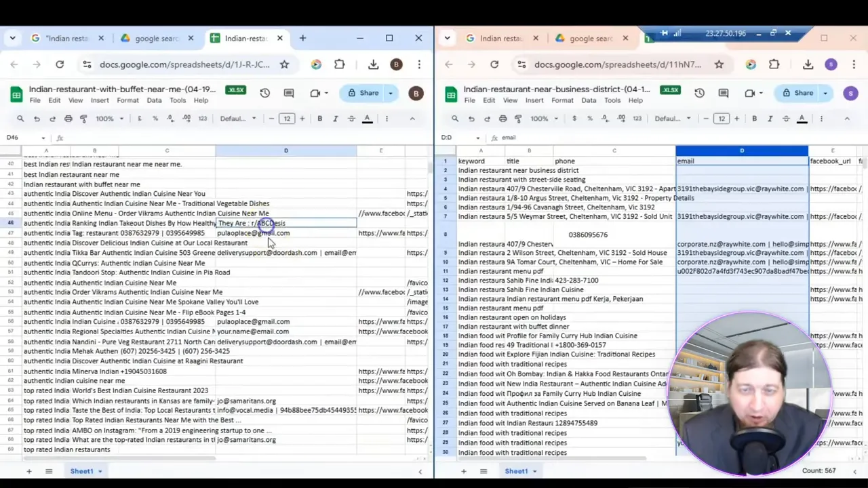868x488 pixels.
Task: Format as percent in right window toolbar
Action: [x=589, y=119]
